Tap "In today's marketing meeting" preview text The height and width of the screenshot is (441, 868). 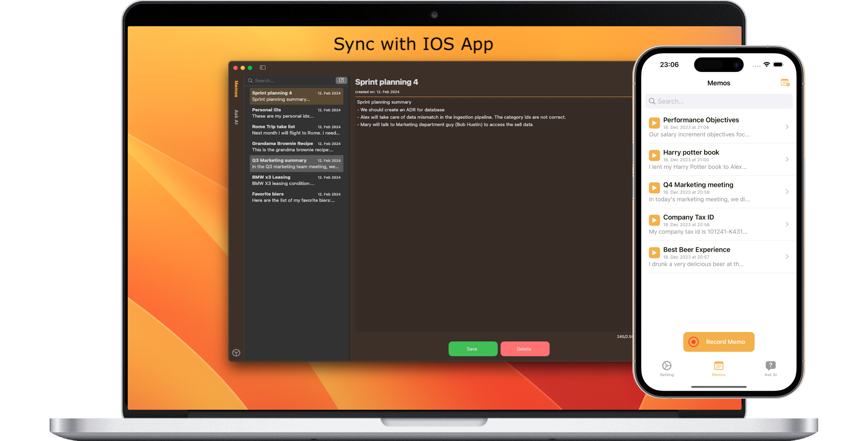pos(699,199)
